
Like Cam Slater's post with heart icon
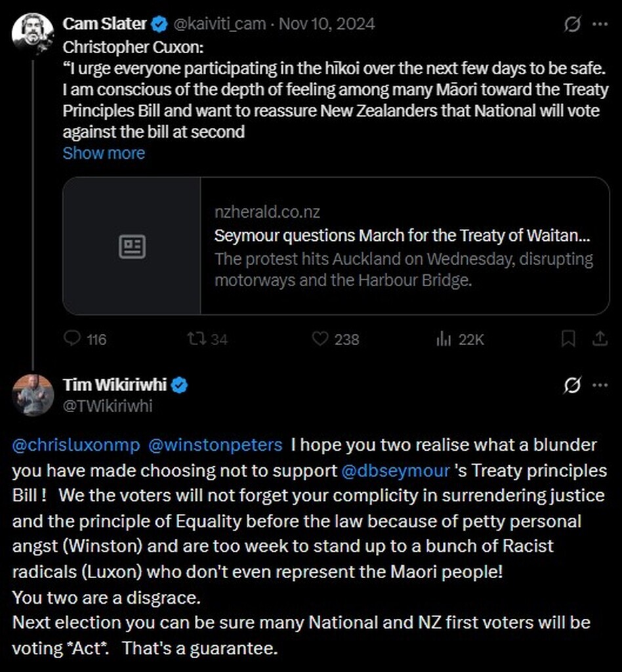320,339
